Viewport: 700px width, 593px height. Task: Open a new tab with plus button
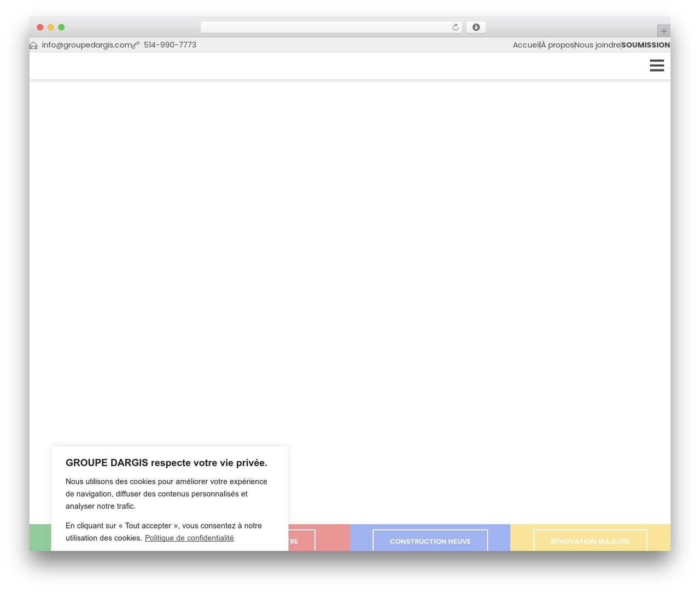663,31
